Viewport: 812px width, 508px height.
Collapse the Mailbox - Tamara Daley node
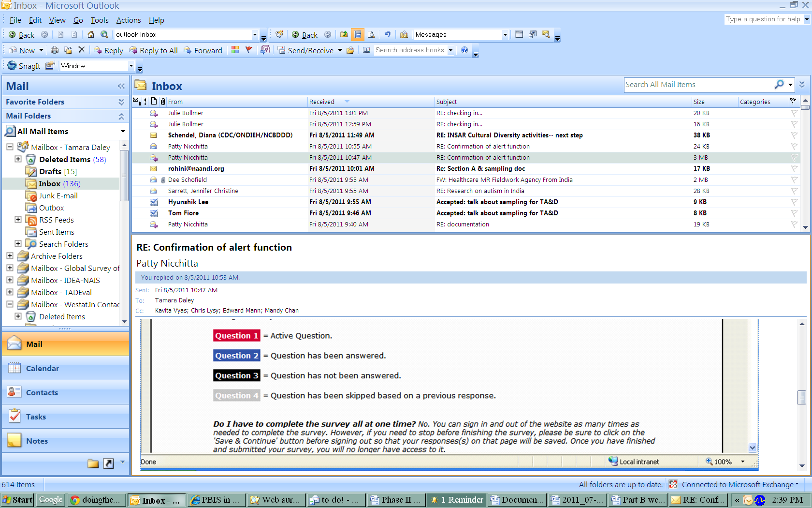[10, 147]
